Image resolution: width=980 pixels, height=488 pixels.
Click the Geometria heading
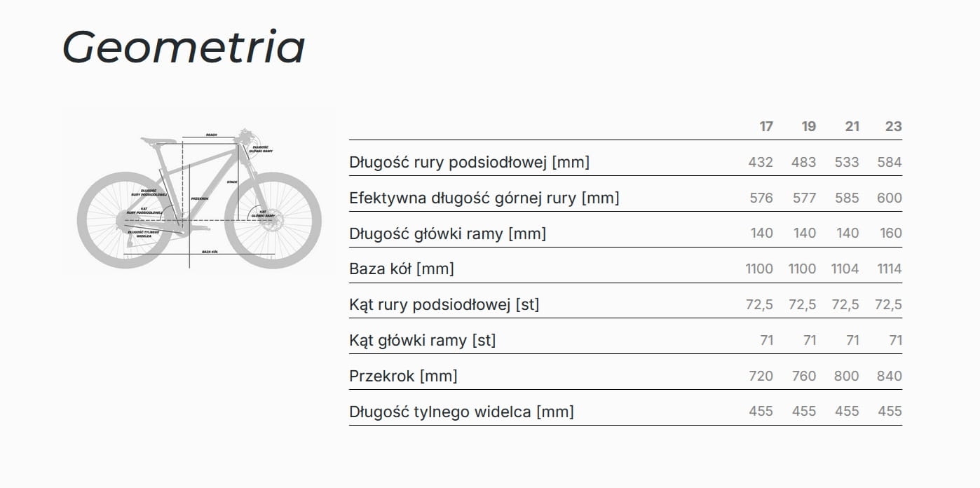click(x=184, y=48)
